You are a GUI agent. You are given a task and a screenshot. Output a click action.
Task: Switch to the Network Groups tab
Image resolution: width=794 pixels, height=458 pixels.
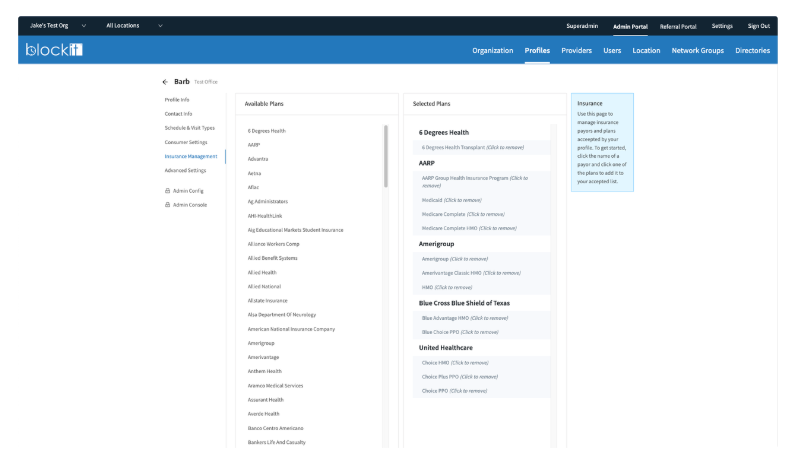[697, 51]
